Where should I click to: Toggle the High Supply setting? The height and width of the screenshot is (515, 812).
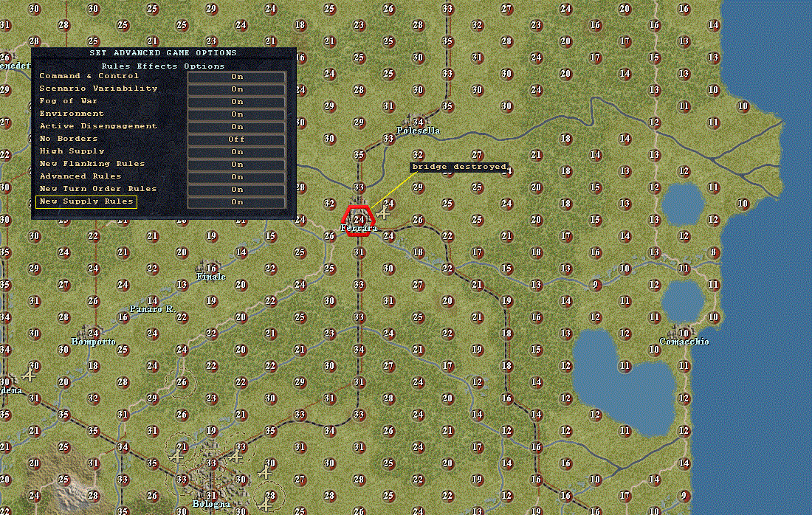[237, 152]
